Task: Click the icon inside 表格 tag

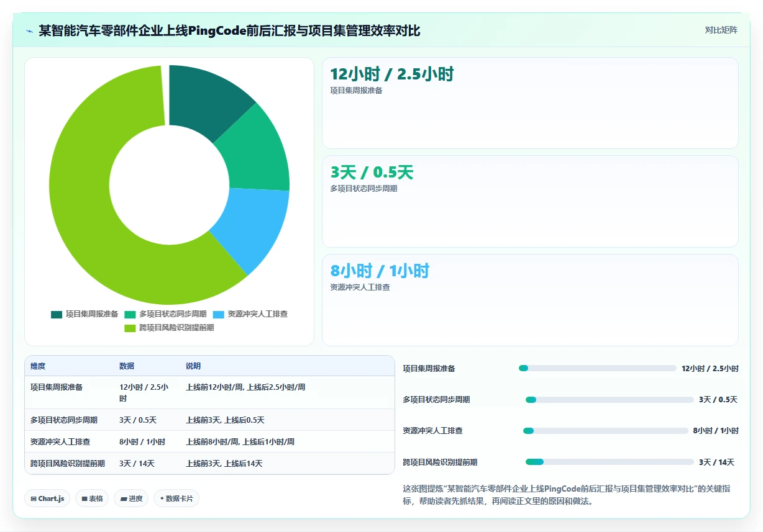Action: pyautogui.click(x=84, y=498)
